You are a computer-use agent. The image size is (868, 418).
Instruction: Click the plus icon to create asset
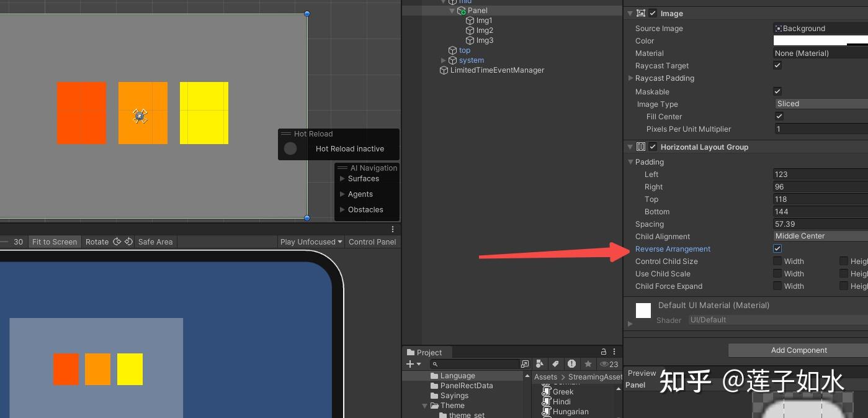413,364
